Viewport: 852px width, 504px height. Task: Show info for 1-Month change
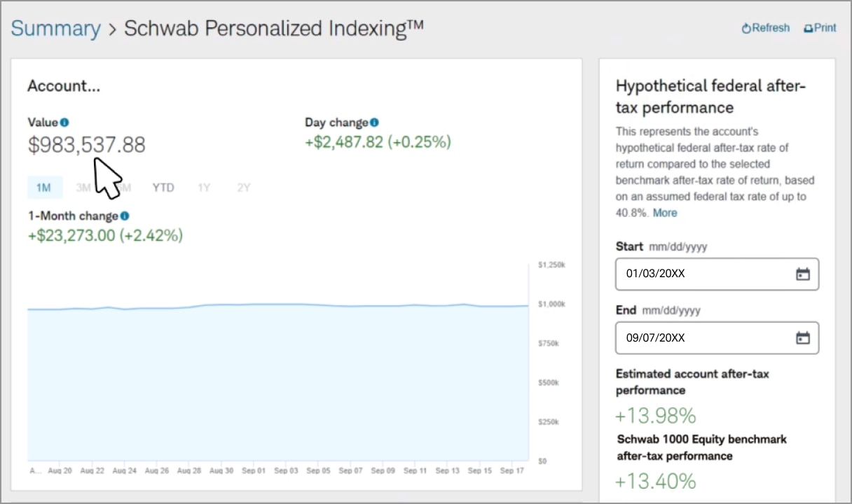125,216
